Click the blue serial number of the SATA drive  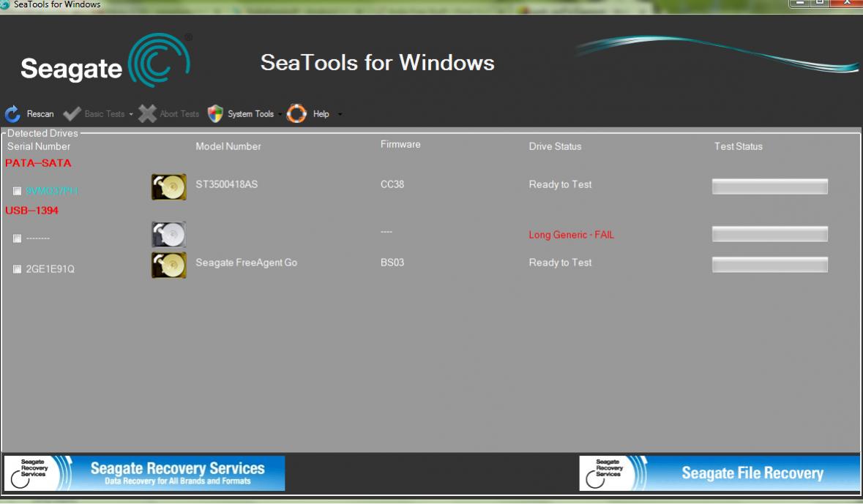(52, 191)
